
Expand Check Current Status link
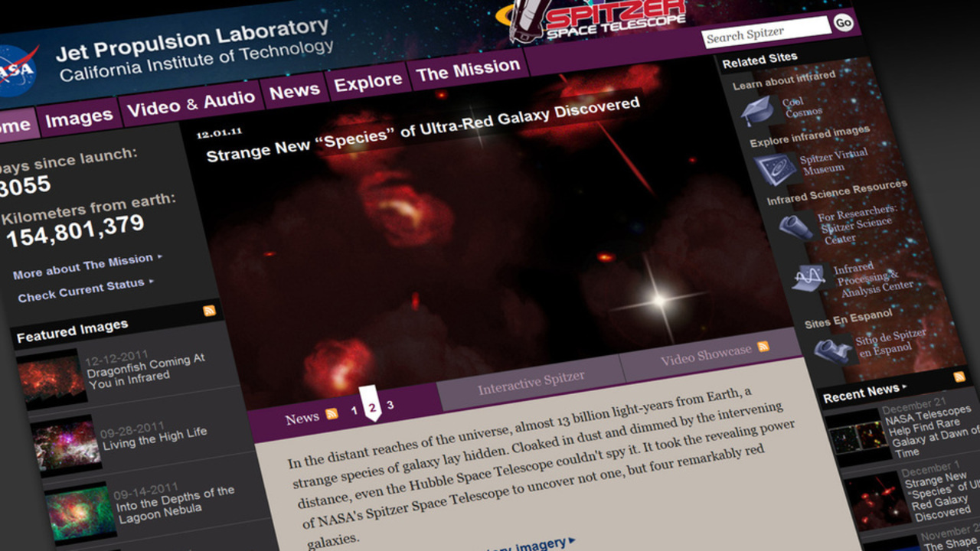point(85,289)
